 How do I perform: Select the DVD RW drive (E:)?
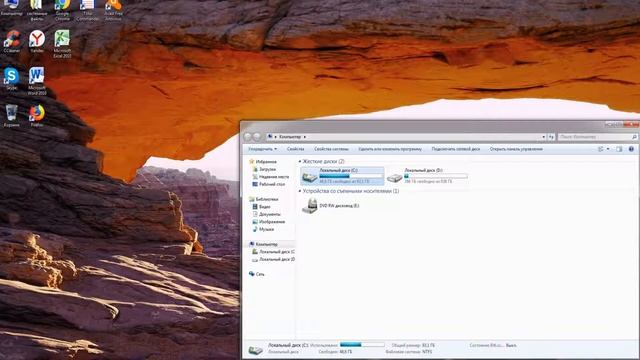point(331,206)
